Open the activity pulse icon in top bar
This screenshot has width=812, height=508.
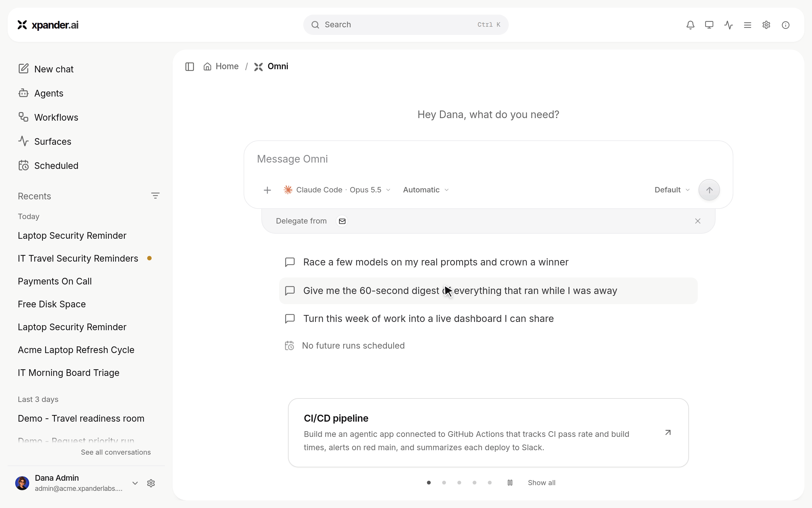click(x=729, y=25)
